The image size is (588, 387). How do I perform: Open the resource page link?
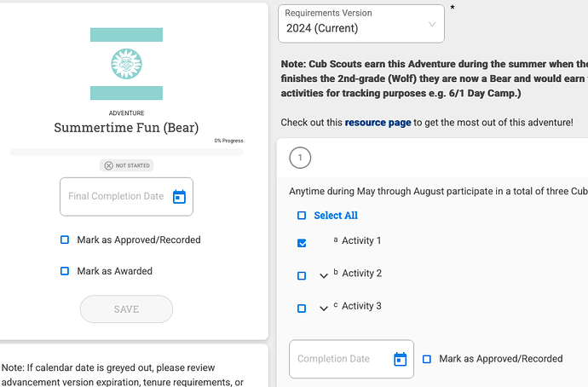pos(378,123)
